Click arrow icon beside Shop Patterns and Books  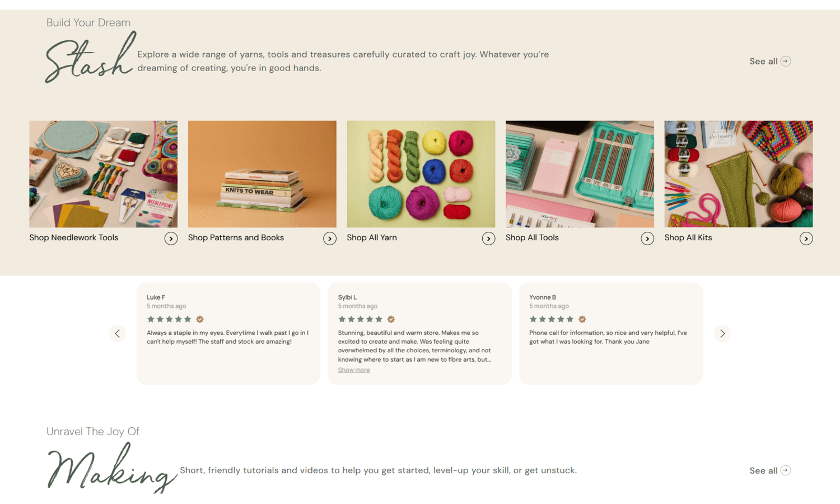[x=330, y=239]
